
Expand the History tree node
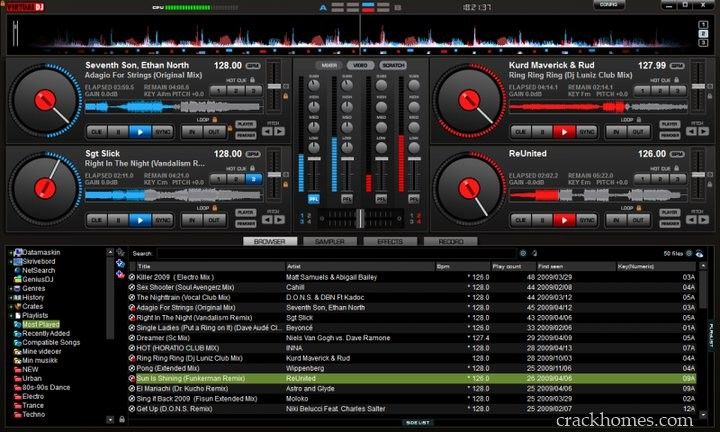tap(11, 298)
